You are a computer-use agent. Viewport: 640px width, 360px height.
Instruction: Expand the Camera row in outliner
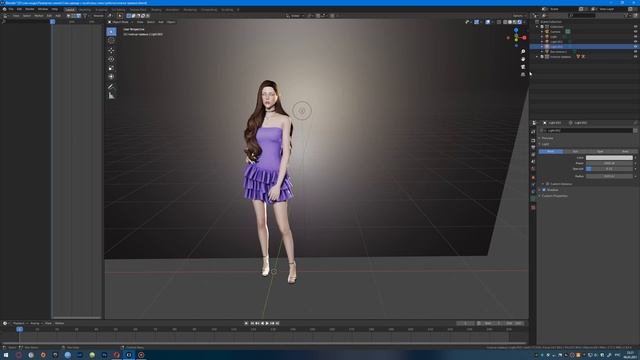[542, 32]
